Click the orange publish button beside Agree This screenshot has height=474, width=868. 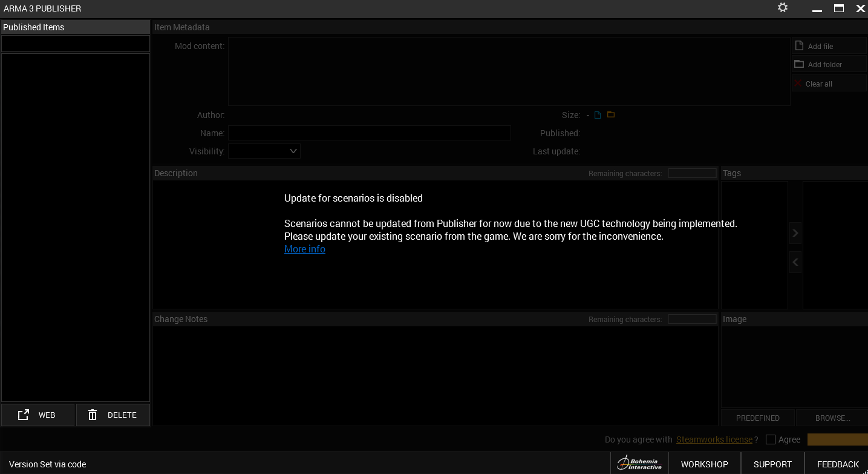click(838, 439)
